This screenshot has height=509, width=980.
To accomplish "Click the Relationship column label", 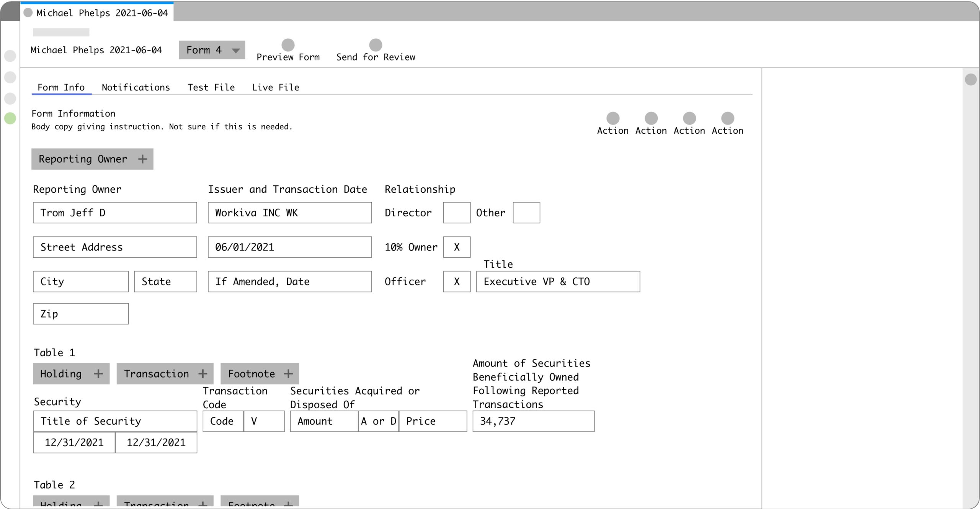I will 420,189.
